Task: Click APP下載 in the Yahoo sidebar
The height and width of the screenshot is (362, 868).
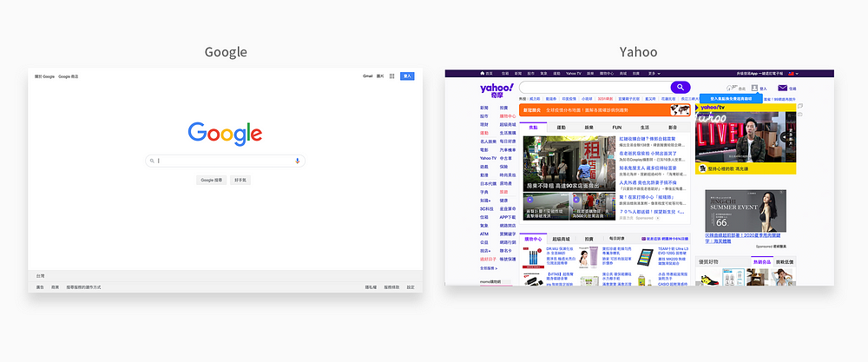Action: [508, 217]
